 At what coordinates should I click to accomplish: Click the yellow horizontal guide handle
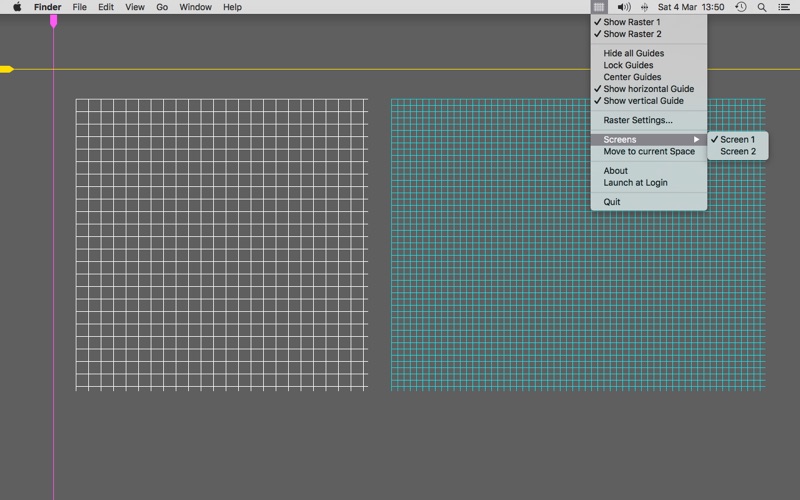coord(7,69)
